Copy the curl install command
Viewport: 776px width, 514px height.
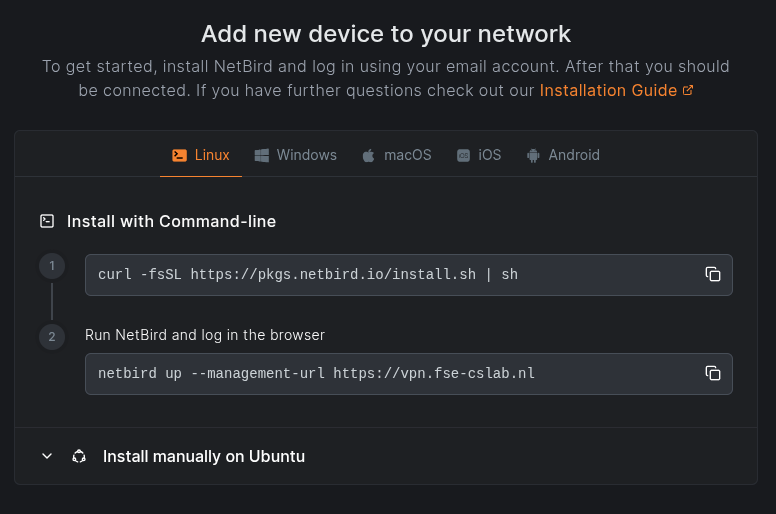(713, 274)
